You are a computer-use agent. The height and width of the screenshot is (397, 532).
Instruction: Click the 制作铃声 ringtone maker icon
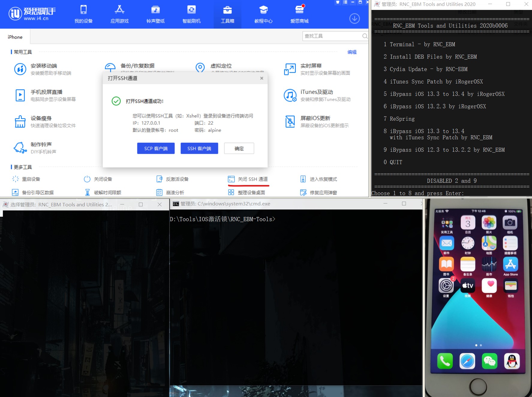pos(20,148)
